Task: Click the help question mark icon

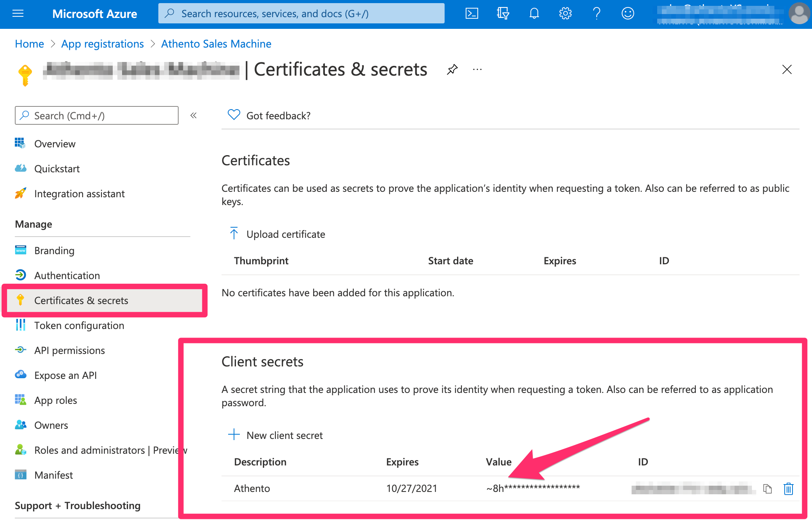Action: click(596, 14)
